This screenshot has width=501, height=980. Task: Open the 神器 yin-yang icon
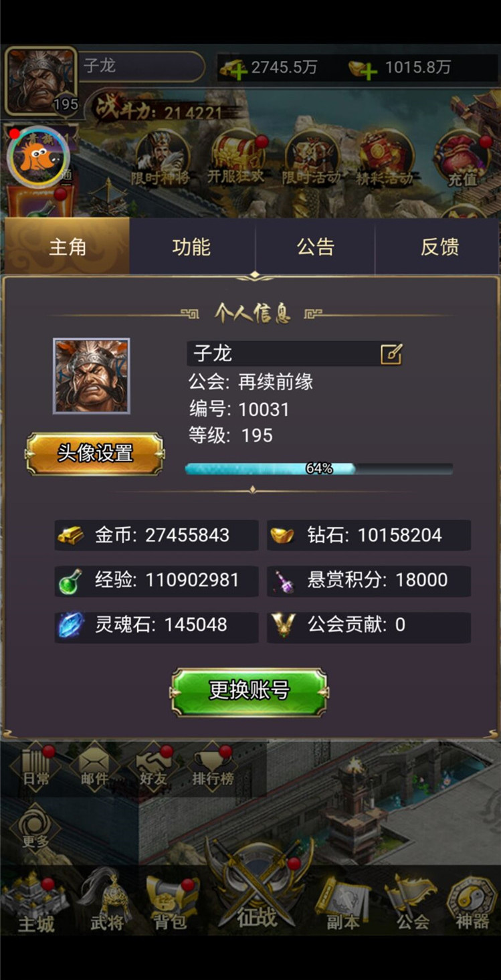[473, 903]
